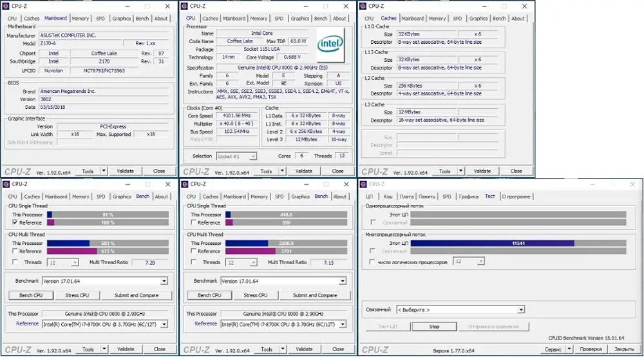
Task: Click the CPU-Z title icon of the Bench window showing 448.6
Action: click(184, 184)
